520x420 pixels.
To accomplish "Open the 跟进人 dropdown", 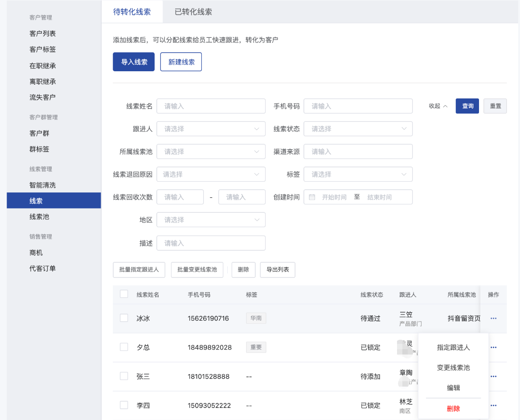I will pos(211,129).
